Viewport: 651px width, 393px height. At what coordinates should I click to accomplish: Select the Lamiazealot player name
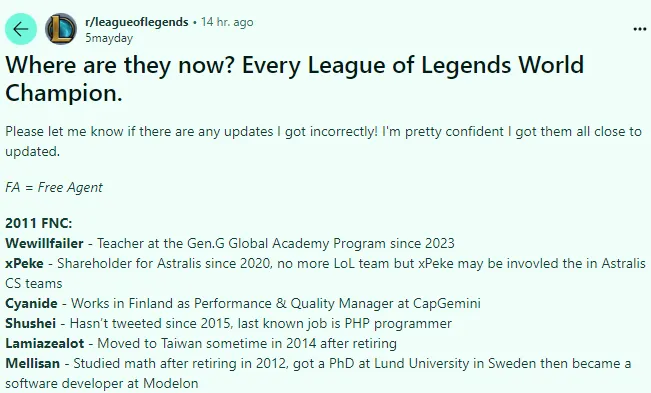(44, 343)
